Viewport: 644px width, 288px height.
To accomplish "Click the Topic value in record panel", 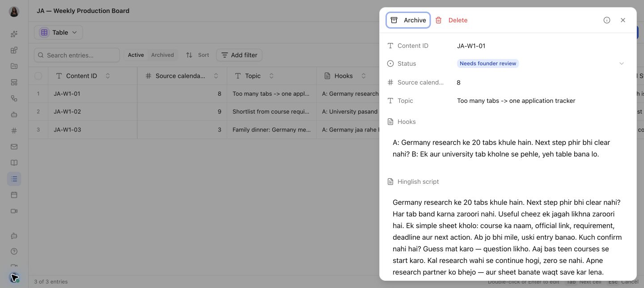I will [516, 101].
